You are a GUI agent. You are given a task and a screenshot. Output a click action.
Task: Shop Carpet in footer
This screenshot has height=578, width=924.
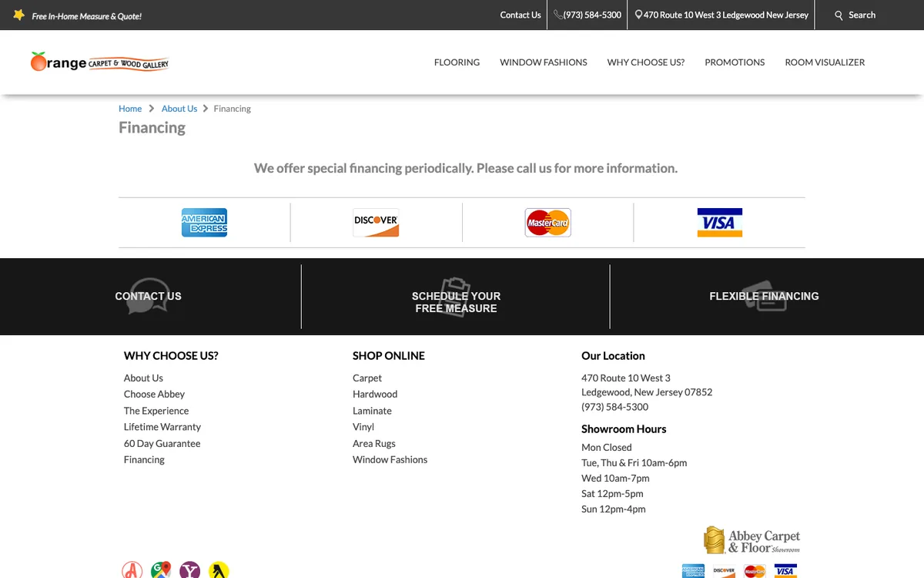[367, 378]
